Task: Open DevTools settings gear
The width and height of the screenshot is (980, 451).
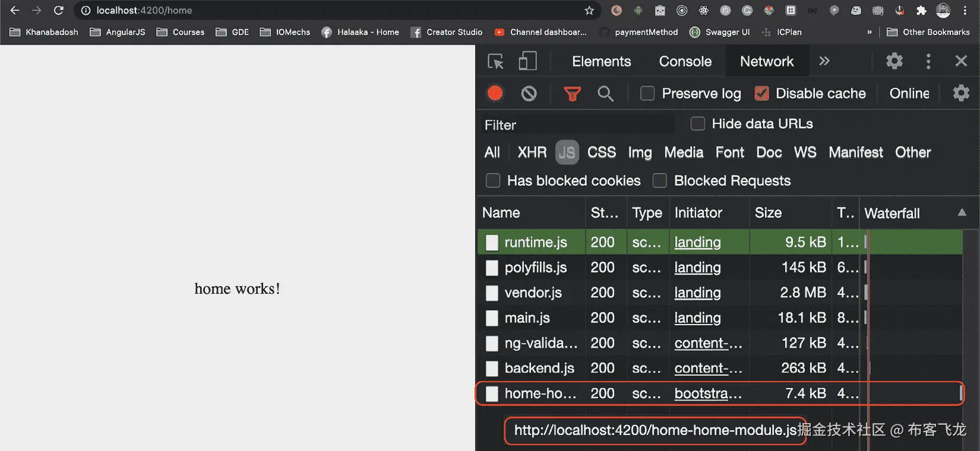Action: pos(894,61)
